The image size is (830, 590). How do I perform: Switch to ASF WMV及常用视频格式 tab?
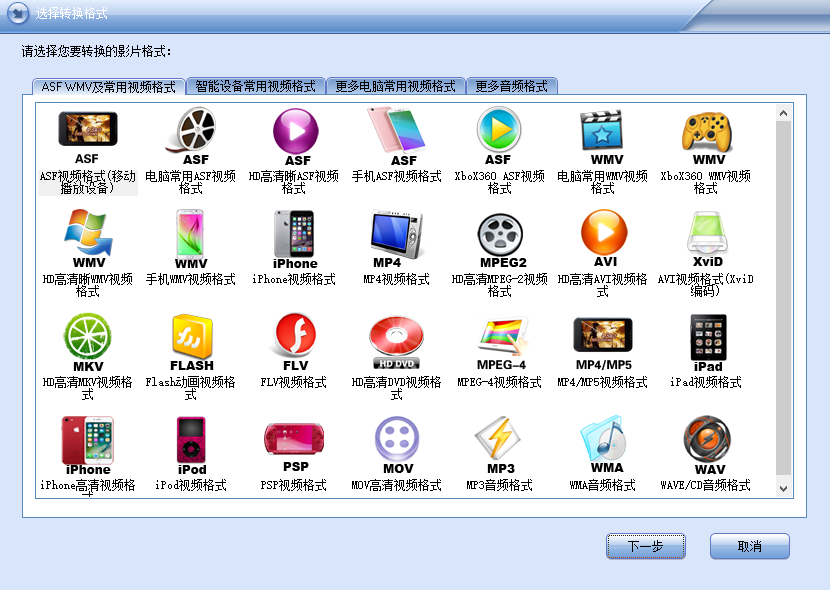pos(109,86)
